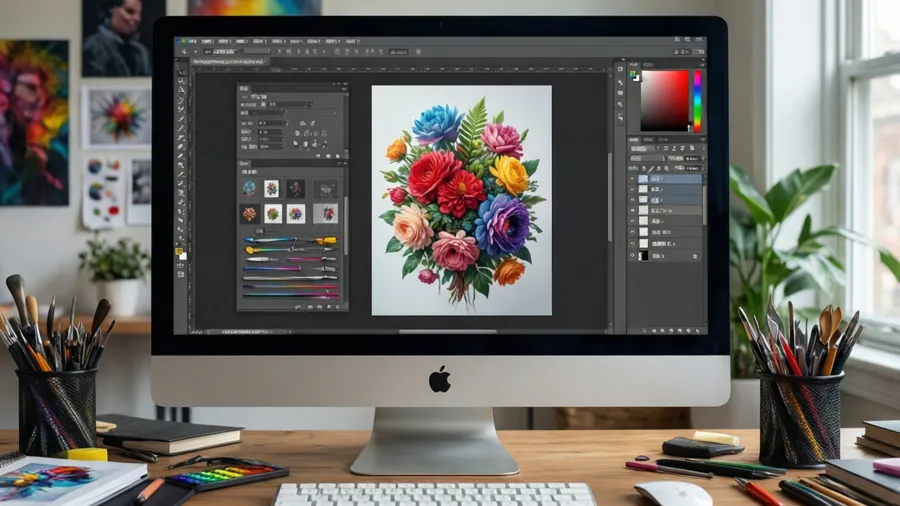Open the layer filter type dropdown
Screen dimensions: 900x506
coord(643,149)
